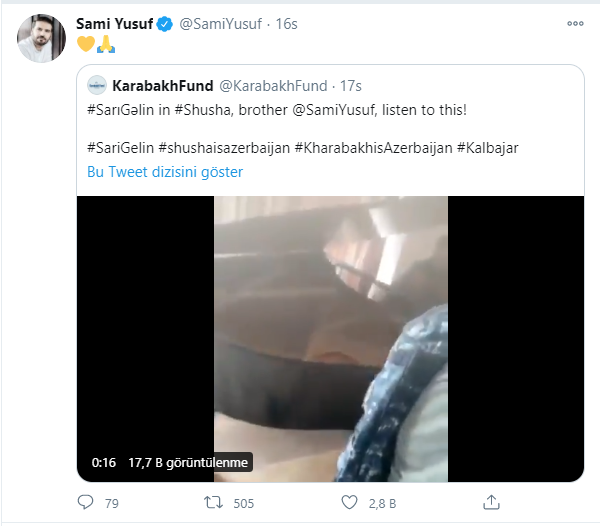The height and width of the screenshot is (526, 600).
Task: Click the 505 retweet count
Action: (x=244, y=503)
